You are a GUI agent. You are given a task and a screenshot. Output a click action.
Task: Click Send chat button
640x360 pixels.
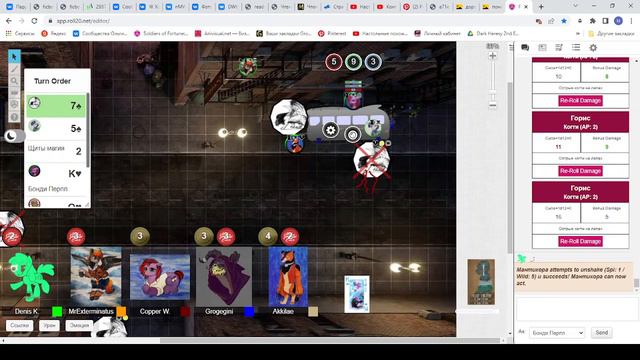(601, 333)
